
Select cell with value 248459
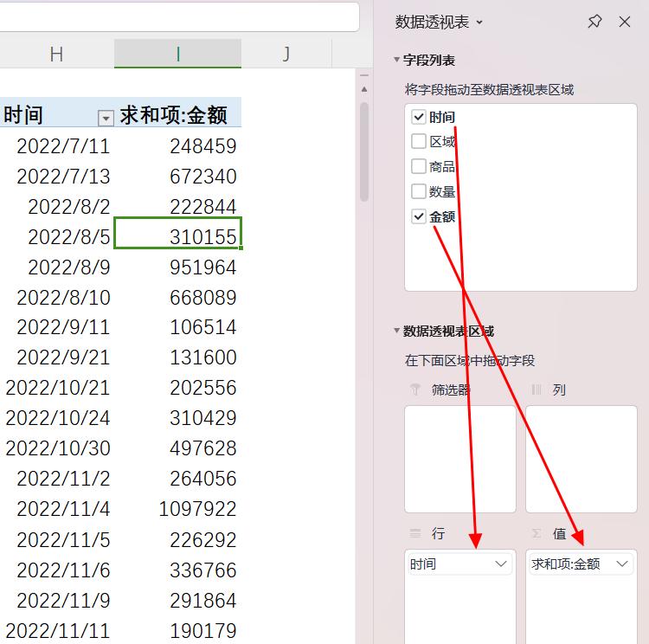(x=177, y=146)
